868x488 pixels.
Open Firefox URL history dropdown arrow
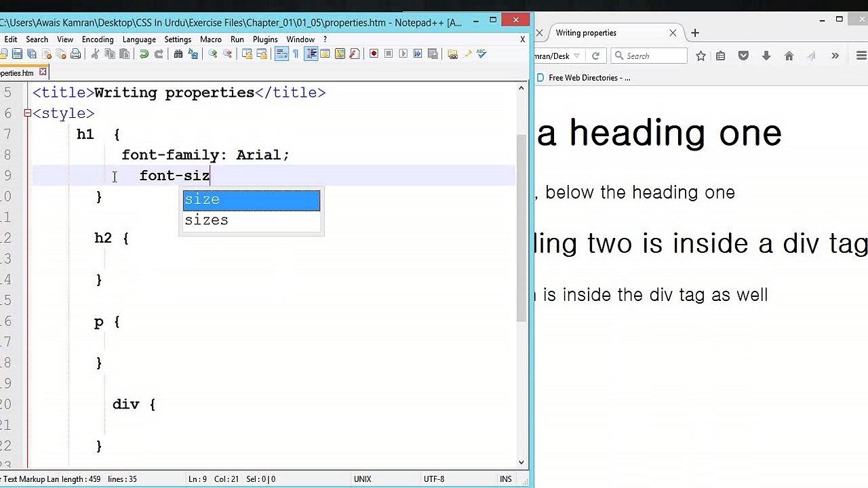point(576,56)
